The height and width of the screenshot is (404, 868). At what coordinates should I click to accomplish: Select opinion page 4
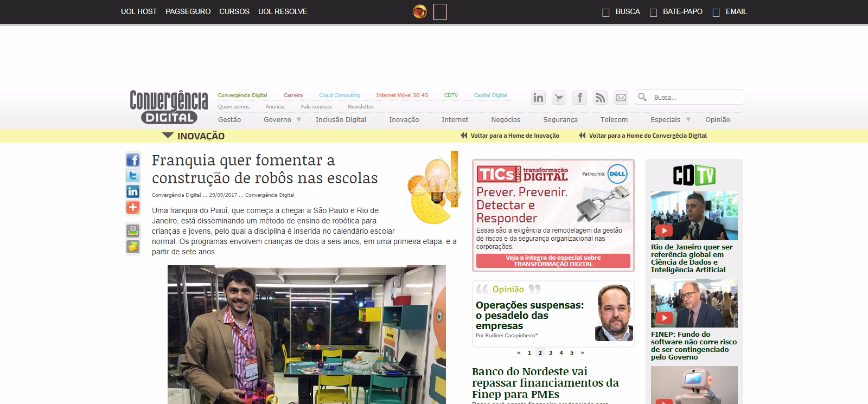[561, 352]
